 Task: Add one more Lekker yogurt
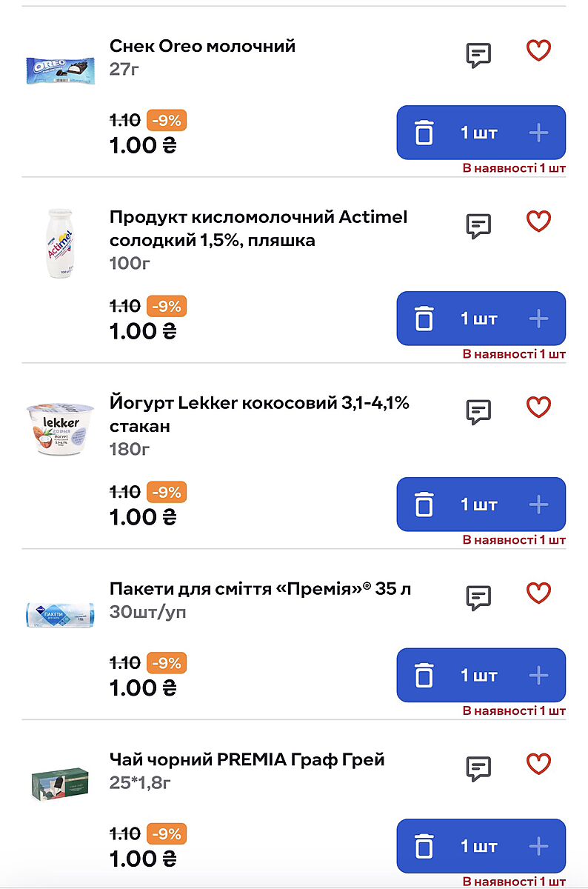tap(538, 505)
